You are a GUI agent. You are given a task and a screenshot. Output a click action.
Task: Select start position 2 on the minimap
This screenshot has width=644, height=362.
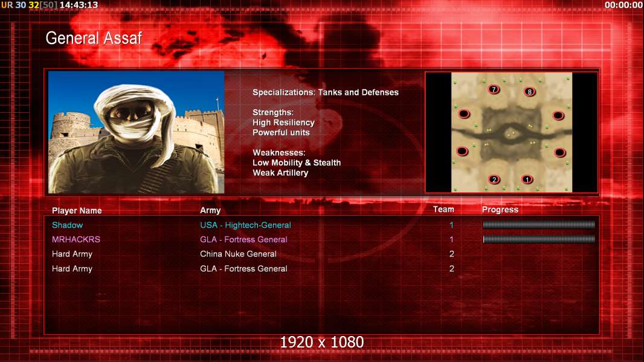click(494, 179)
